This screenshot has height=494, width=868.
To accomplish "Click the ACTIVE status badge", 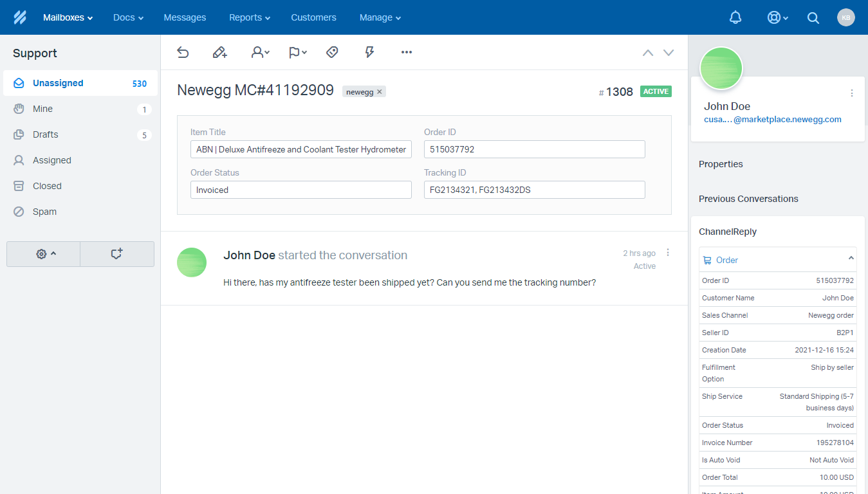I will coord(656,91).
